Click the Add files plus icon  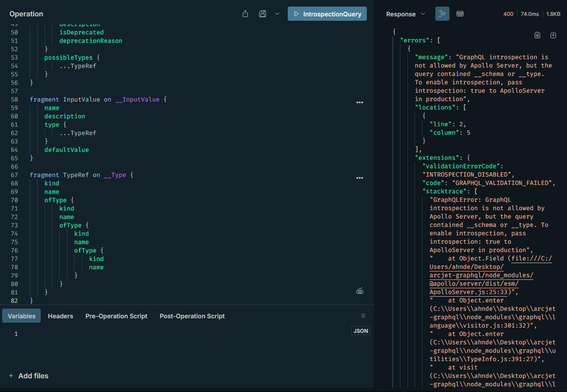[x=11, y=376]
